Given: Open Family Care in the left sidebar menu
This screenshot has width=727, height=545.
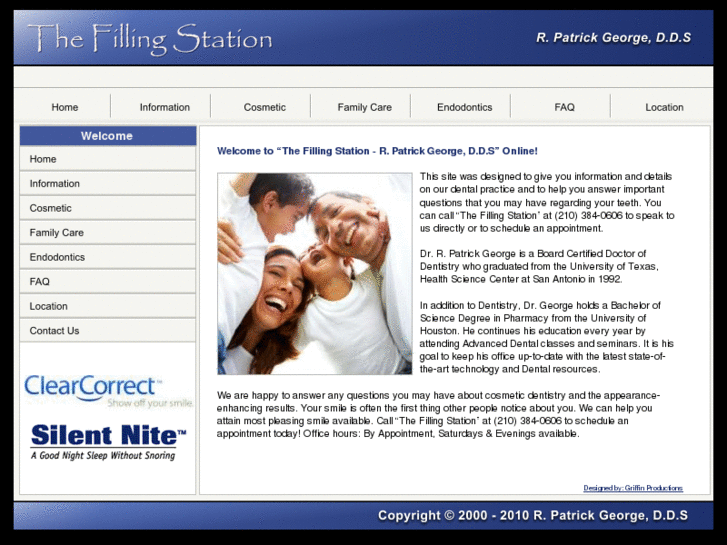Looking at the screenshot, I should point(108,232).
